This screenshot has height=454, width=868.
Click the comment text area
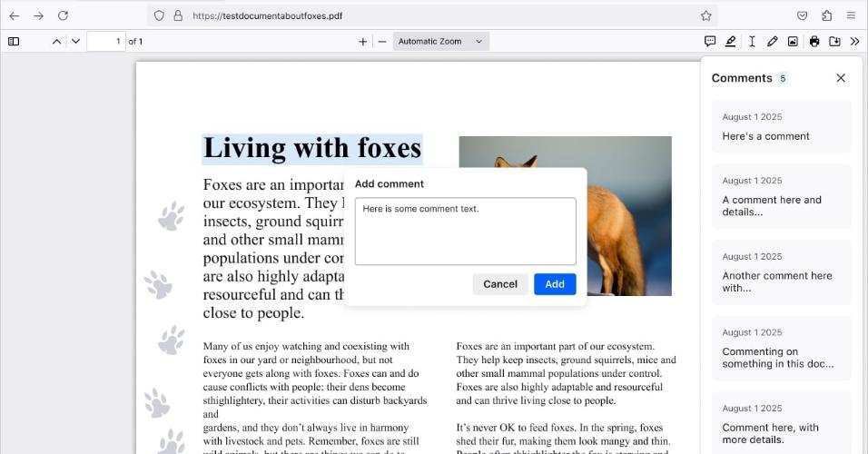pyautogui.click(x=465, y=232)
